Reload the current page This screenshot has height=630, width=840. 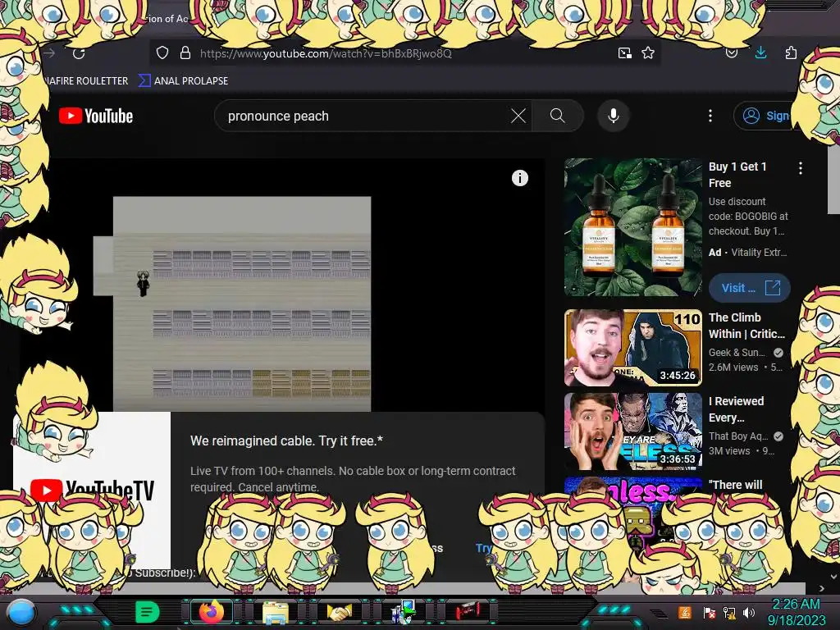[x=79, y=53]
